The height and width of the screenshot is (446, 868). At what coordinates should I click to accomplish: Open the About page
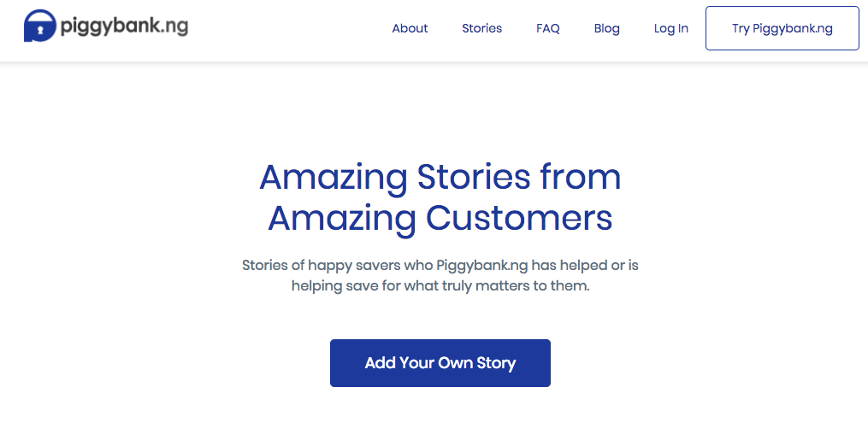point(410,28)
